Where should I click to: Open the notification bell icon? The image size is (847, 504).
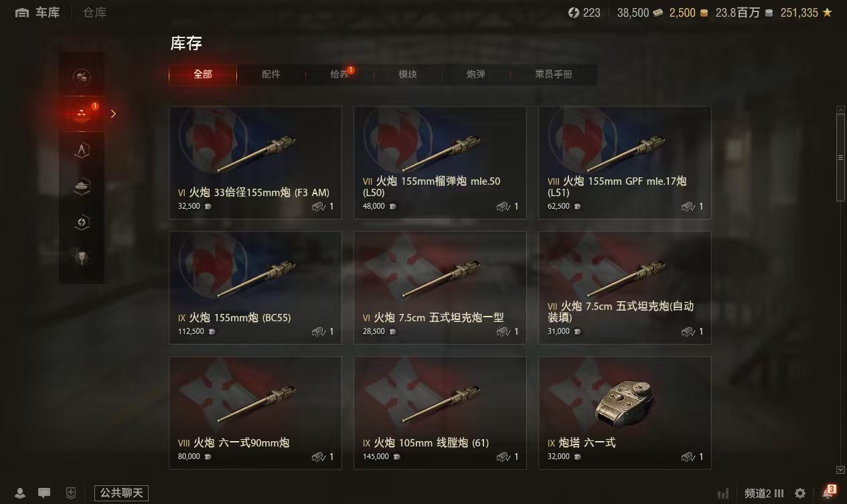pos(828,493)
